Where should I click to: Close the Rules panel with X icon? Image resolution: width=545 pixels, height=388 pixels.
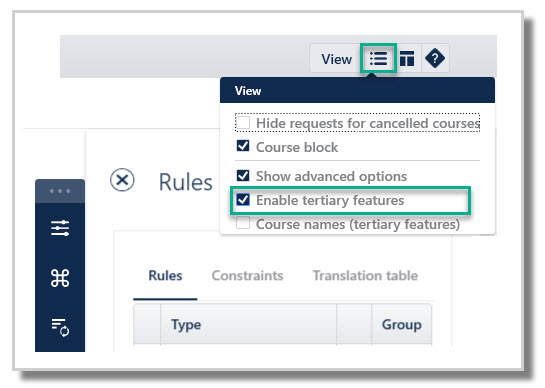pyautogui.click(x=122, y=180)
